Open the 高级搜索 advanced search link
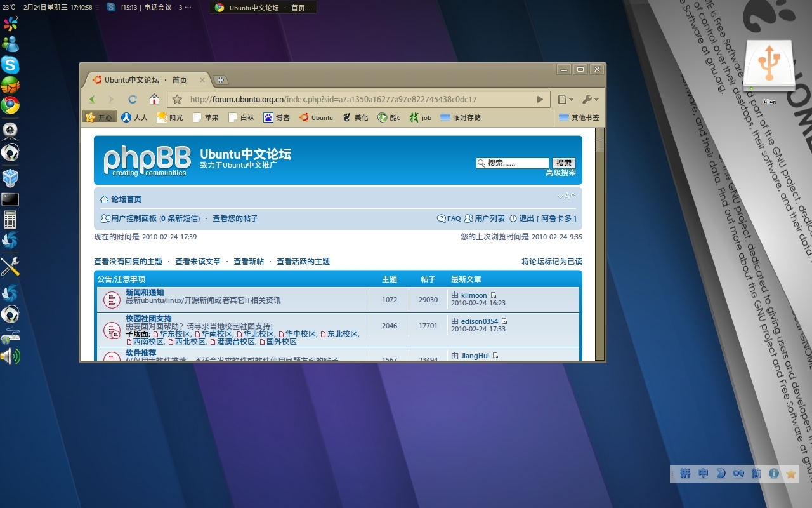The width and height of the screenshot is (812, 508). tap(561, 173)
